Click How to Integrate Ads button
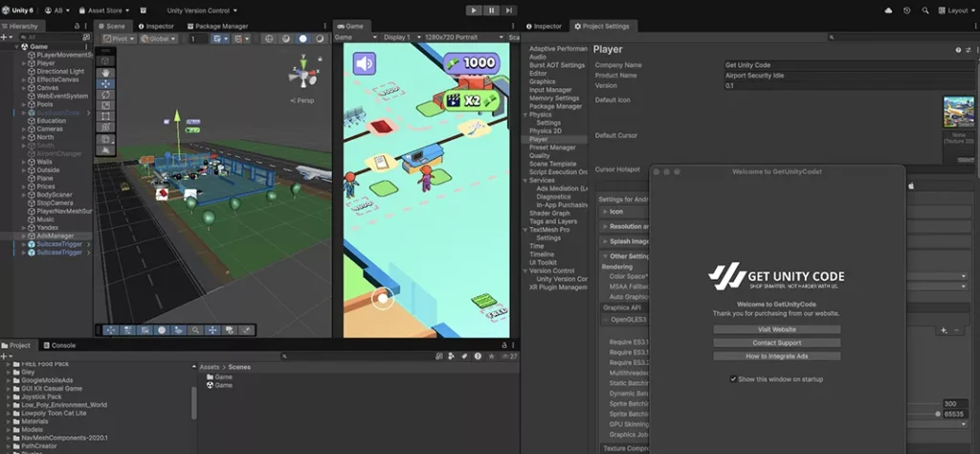The height and width of the screenshot is (454, 980). [x=776, y=356]
